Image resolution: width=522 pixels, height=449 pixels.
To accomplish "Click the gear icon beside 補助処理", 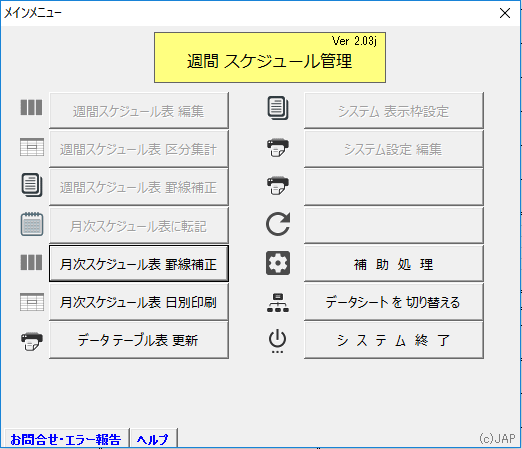I will pos(278,263).
